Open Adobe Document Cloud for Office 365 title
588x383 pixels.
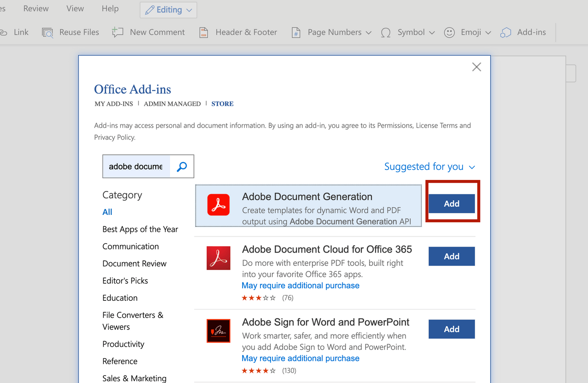tap(327, 249)
